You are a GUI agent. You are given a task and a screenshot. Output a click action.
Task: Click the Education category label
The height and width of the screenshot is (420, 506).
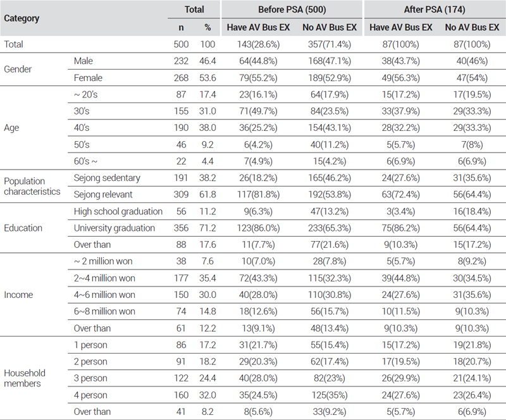23,228
